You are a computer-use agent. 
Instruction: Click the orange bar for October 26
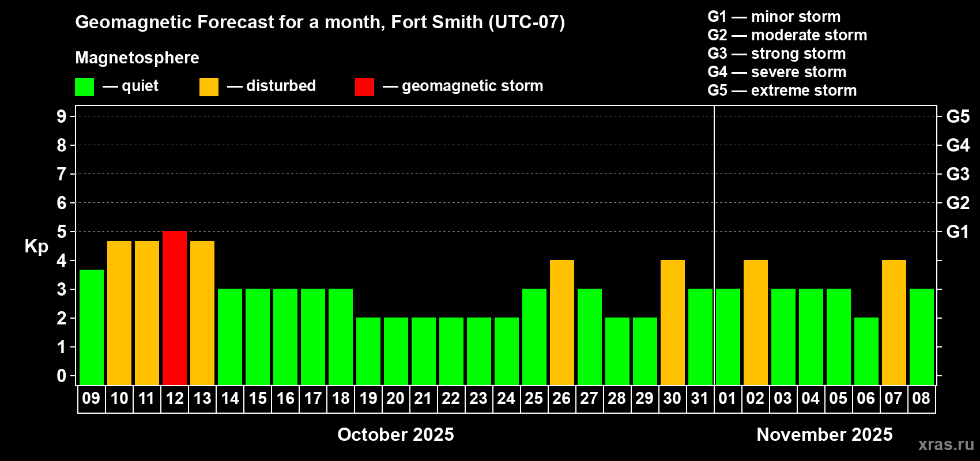coord(562,322)
